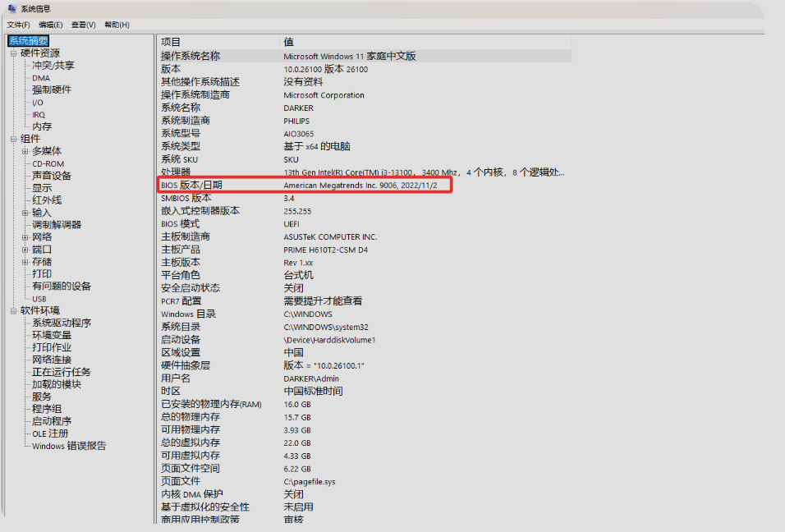Expand the 网络 node under 组件
Image resolution: width=785 pixels, height=532 pixels.
pyautogui.click(x=25, y=236)
